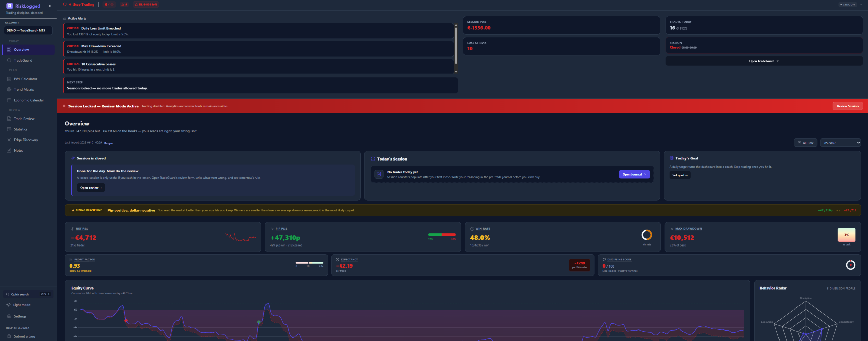Click the TradeGuard shield icon in sidebar
This screenshot has width=868, height=341.
9,60
